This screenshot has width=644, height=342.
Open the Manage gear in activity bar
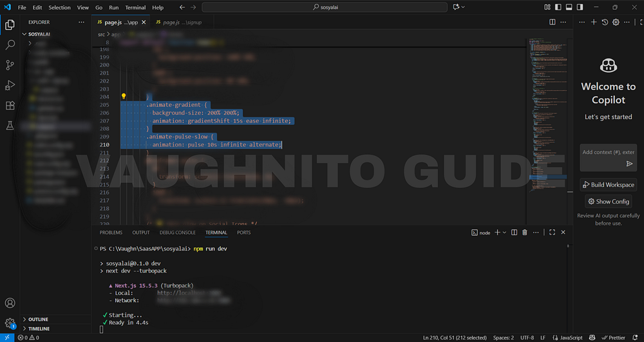pyautogui.click(x=10, y=323)
